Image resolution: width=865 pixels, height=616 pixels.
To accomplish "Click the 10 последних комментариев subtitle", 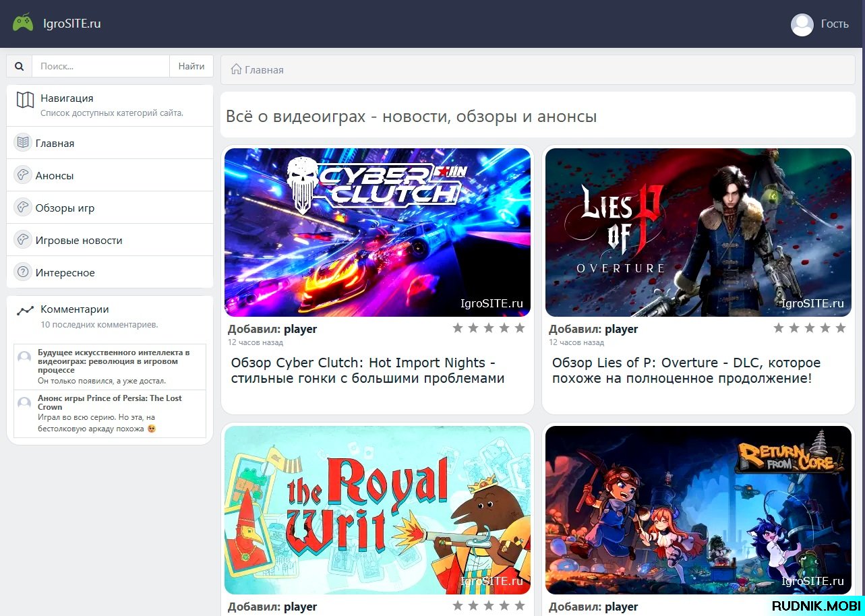I will 99,325.
